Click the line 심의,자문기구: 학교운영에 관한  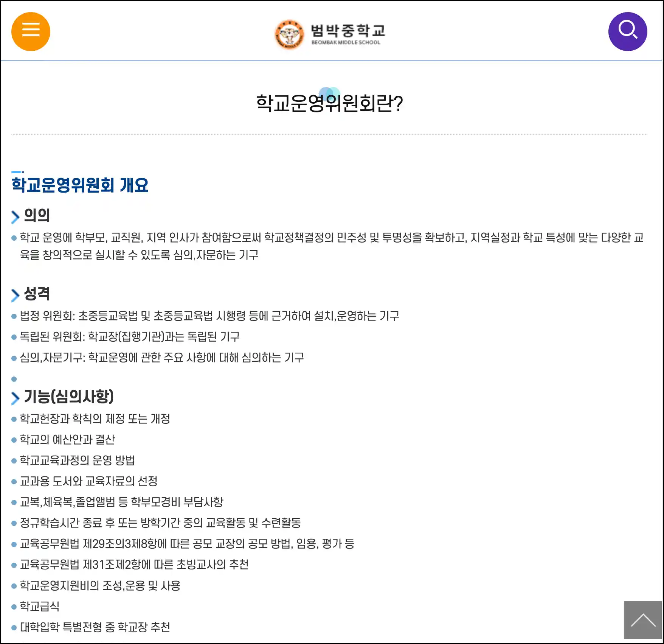pos(162,357)
